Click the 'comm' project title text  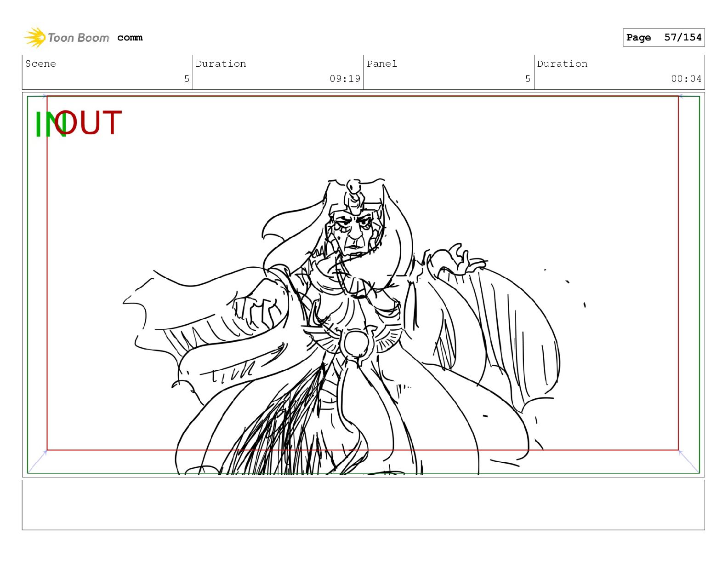click(x=130, y=38)
